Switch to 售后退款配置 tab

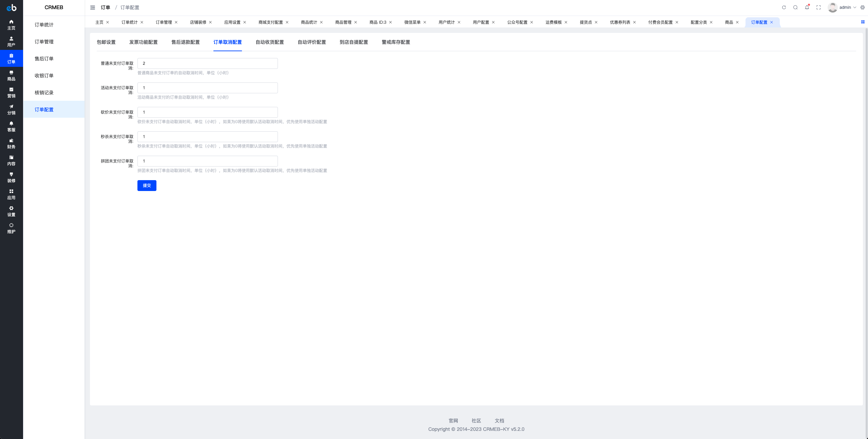tap(185, 42)
